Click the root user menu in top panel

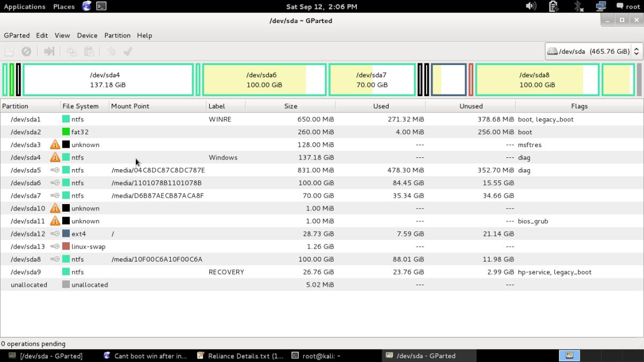(627, 6)
